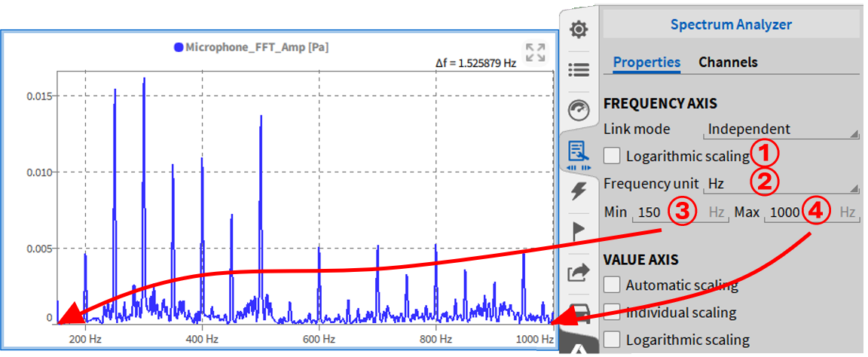Maximize the spectrum plot with expand icon

point(536,53)
